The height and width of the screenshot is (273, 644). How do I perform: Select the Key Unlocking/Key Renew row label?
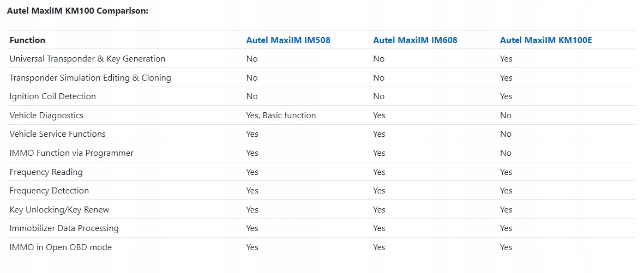click(x=59, y=210)
